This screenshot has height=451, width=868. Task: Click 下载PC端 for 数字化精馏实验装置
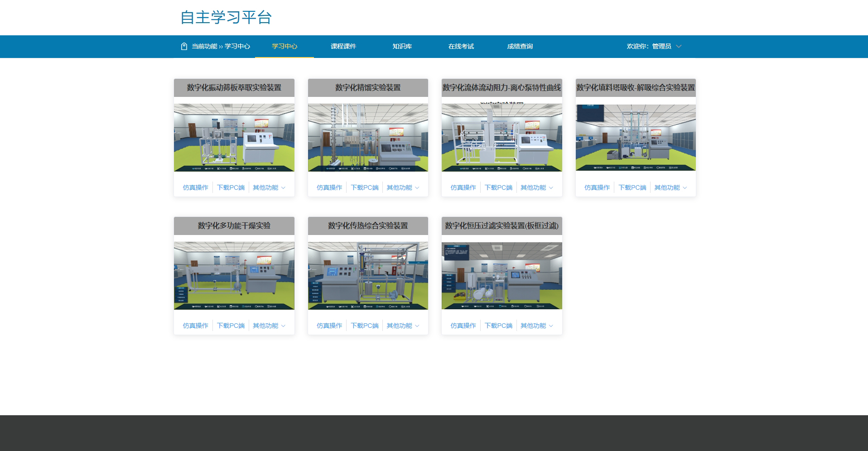[364, 187]
